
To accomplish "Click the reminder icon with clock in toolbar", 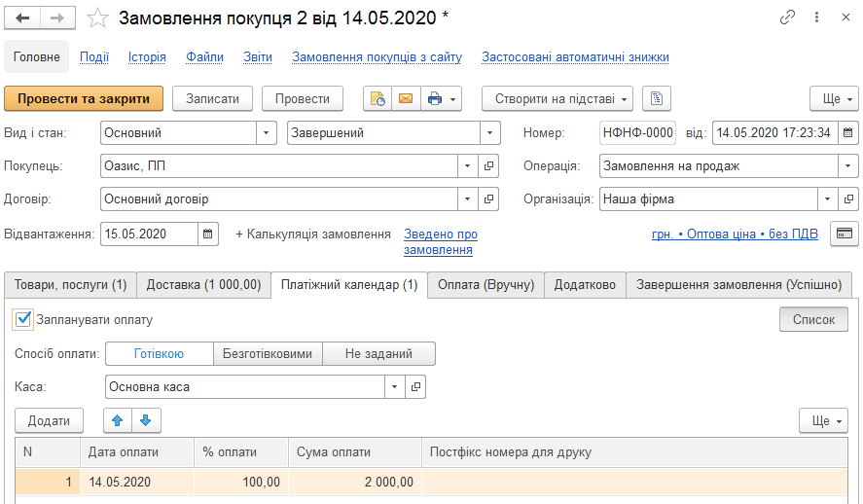I will click(x=378, y=98).
